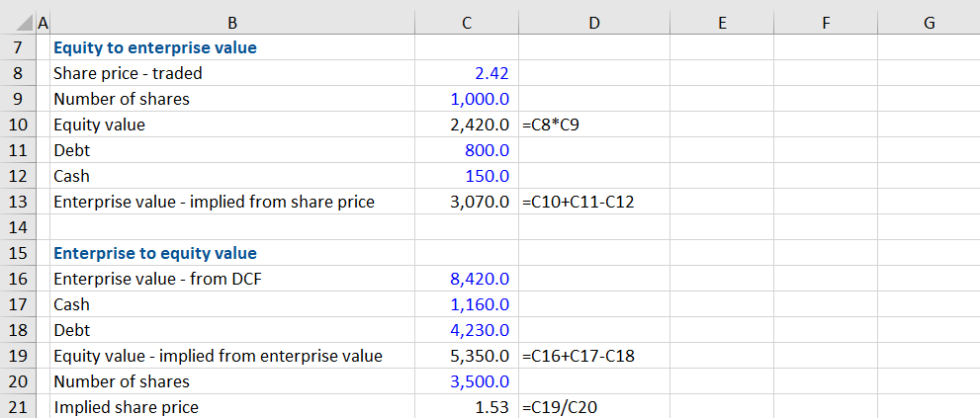Select the row 7 header

(x=17, y=47)
